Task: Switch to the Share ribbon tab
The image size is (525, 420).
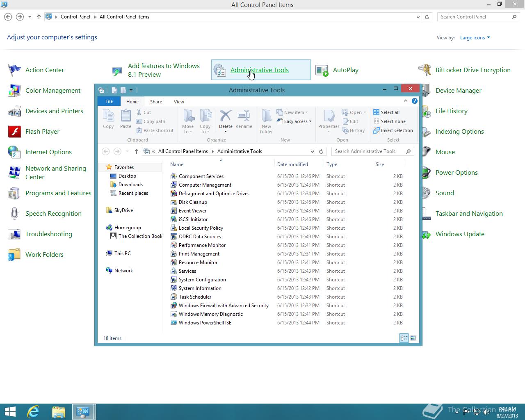Action: tap(156, 102)
